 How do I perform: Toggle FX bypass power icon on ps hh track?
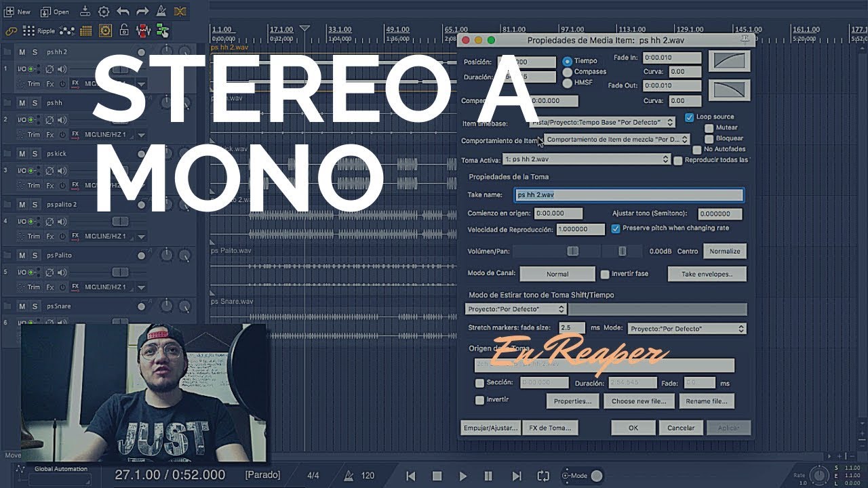pyautogui.click(x=62, y=135)
